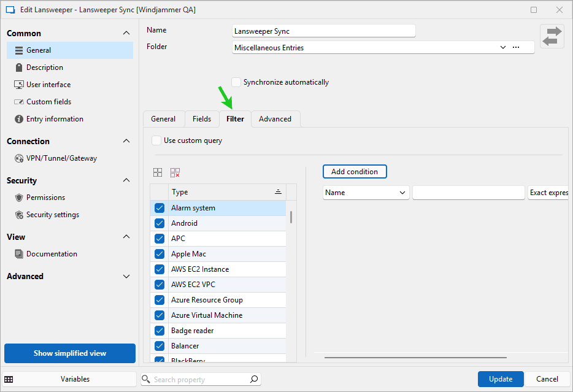Click the sync arrows icon top right
573x392 pixels.
[552, 36]
